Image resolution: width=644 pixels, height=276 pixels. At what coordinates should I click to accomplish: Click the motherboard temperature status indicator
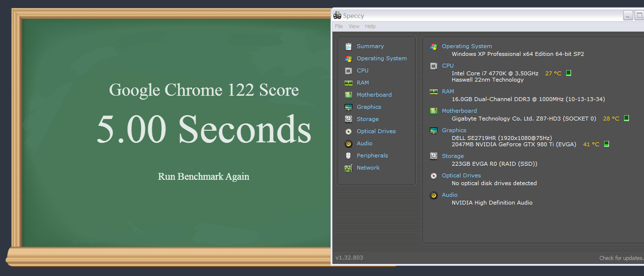(x=626, y=118)
